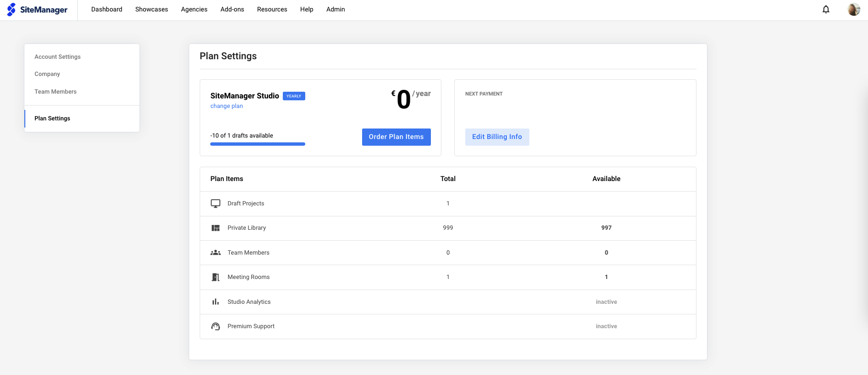Viewport: 868px width, 375px height.
Task: Open the notifications bell
Action: click(x=826, y=10)
